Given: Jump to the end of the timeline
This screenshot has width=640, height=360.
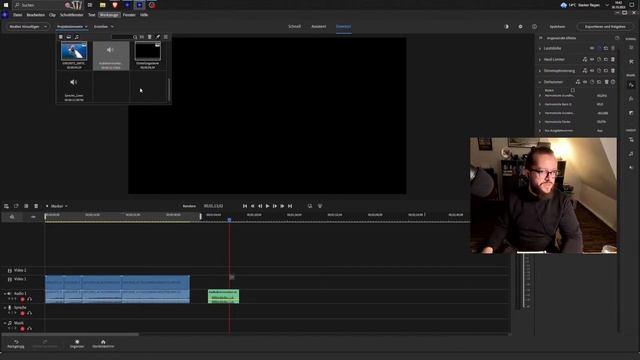Looking at the screenshot, I should pos(290,206).
